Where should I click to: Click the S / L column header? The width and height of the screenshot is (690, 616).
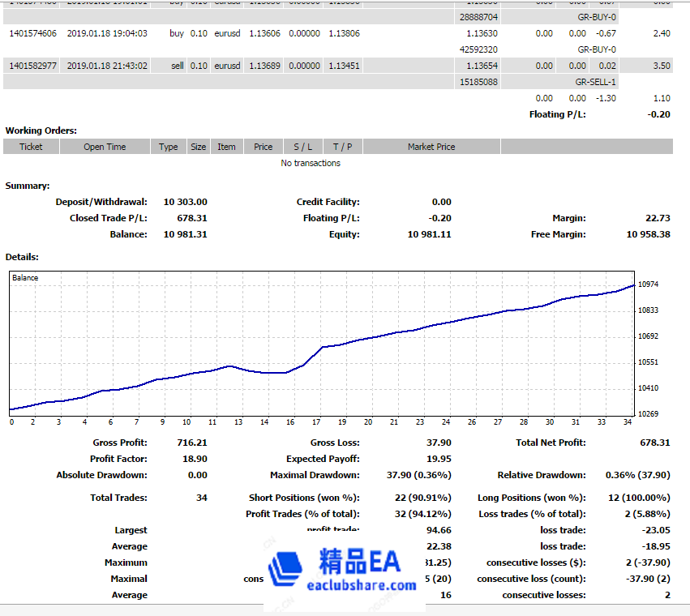point(302,147)
